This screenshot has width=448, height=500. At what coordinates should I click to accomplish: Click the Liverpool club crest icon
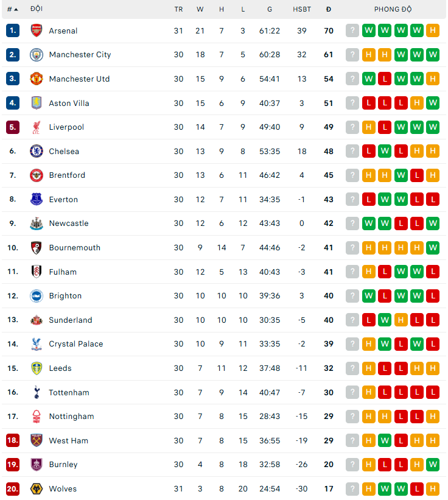point(37,127)
